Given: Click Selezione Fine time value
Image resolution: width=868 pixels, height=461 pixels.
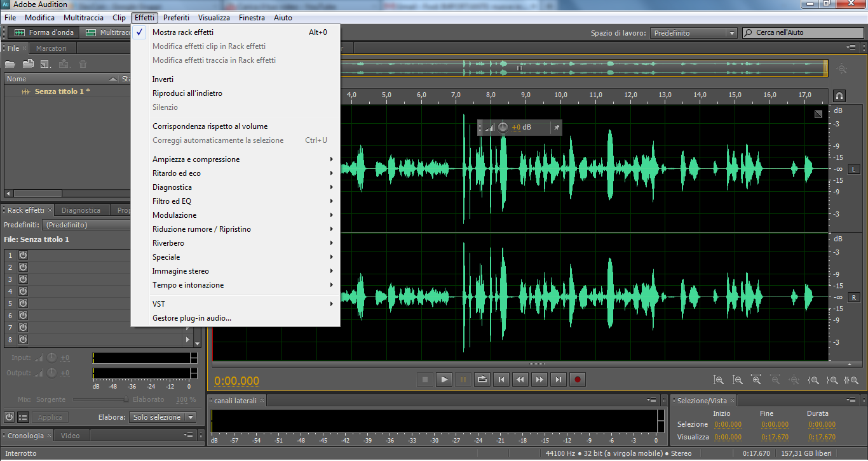Looking at the screenshot, I should pos(775,425).
